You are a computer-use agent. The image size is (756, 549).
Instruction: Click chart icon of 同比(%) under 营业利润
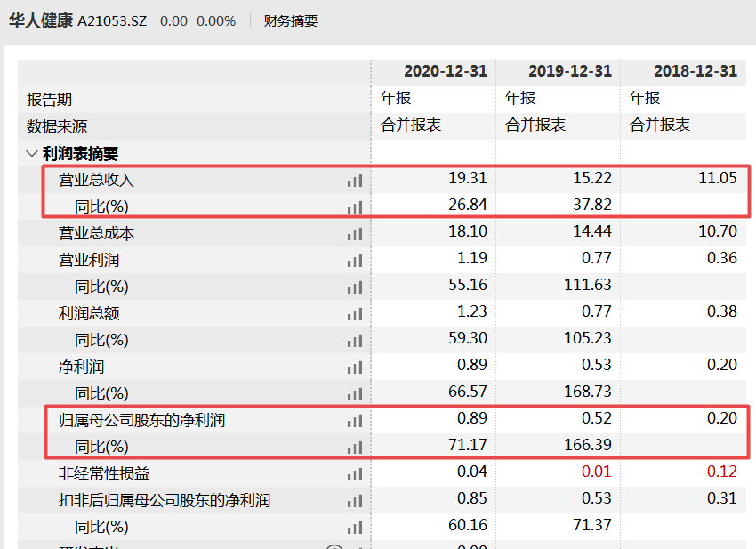pos(355,287)
